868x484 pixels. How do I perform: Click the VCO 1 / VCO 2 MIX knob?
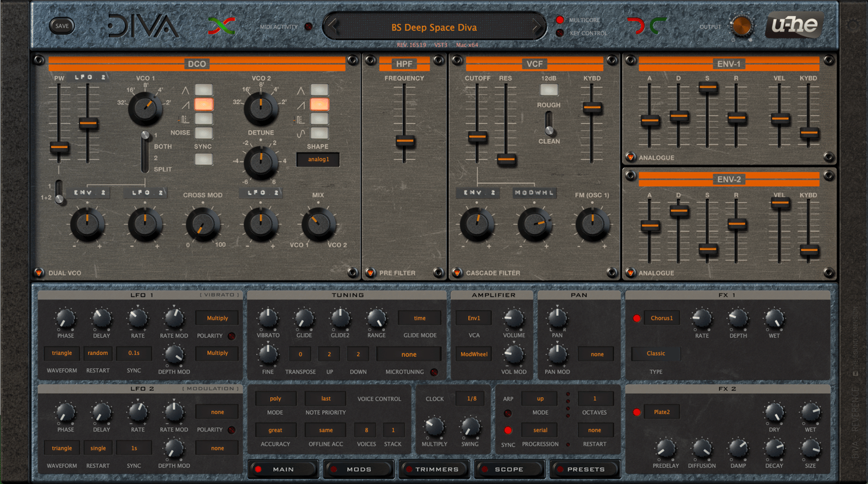point(318,224)
